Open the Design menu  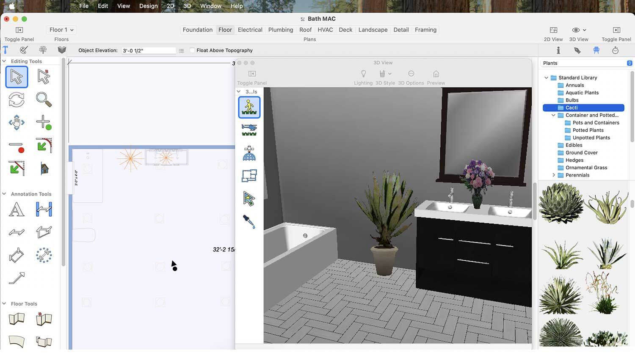tap(148, 6)
